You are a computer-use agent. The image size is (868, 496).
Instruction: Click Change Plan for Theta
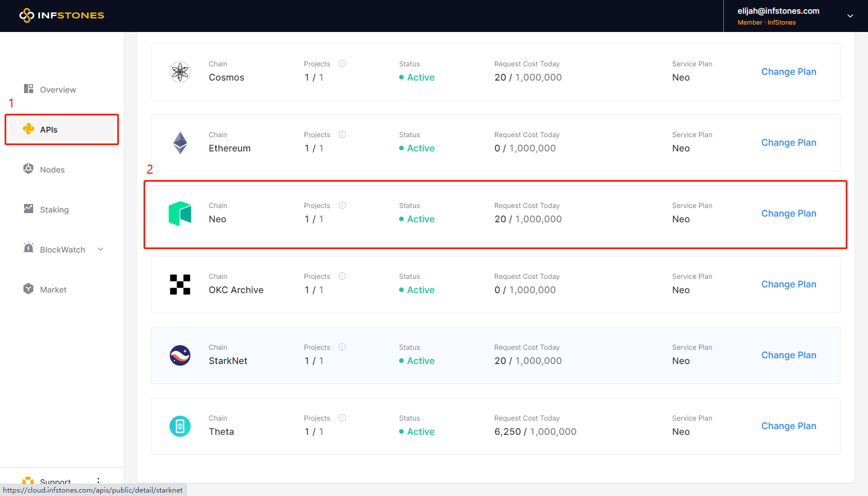coord(789,426)
